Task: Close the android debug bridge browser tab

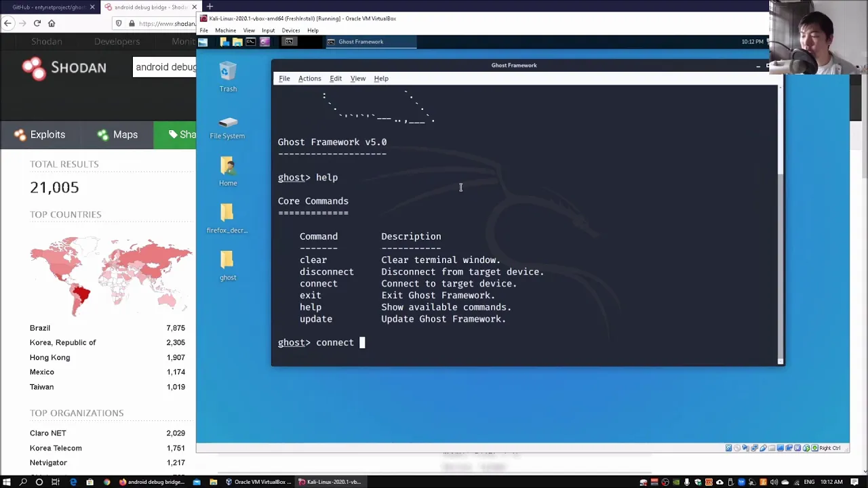Action: click(x=194, y=7)
